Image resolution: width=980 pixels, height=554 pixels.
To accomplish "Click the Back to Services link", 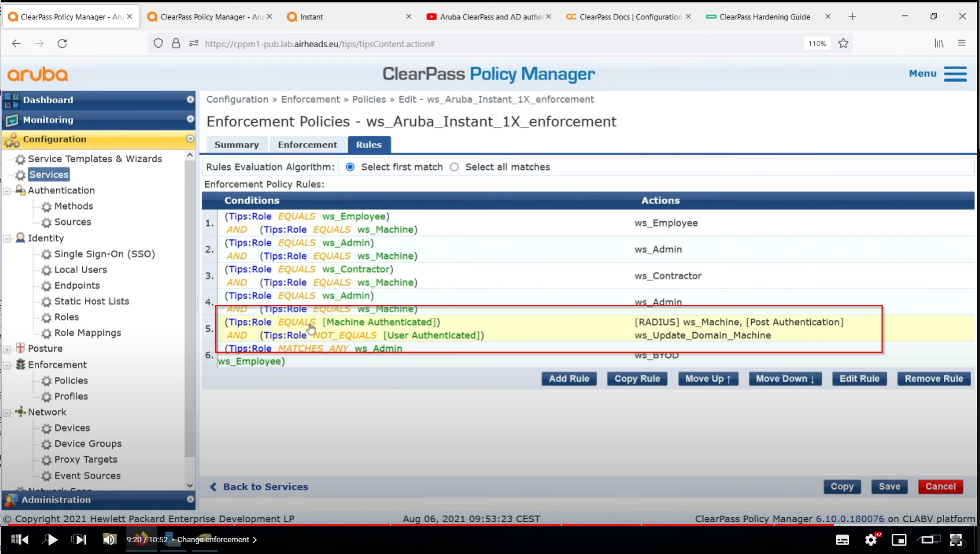I will coord(265,487).
